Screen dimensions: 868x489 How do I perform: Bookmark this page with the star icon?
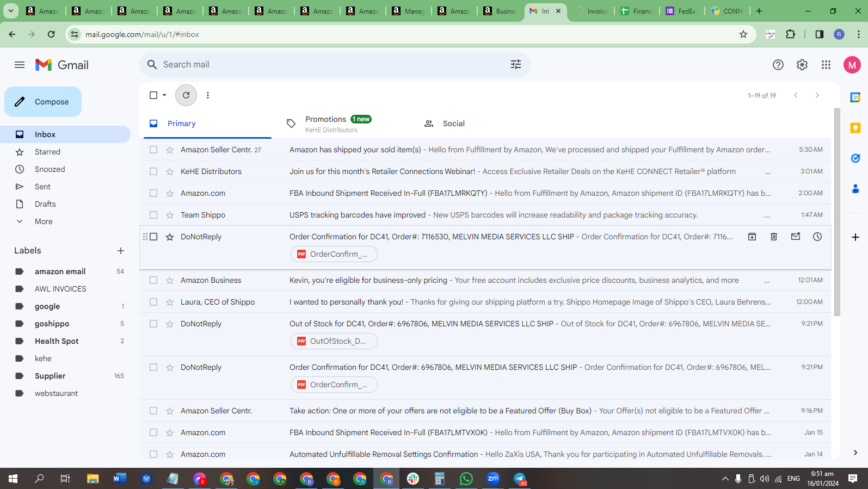point(743,34)
